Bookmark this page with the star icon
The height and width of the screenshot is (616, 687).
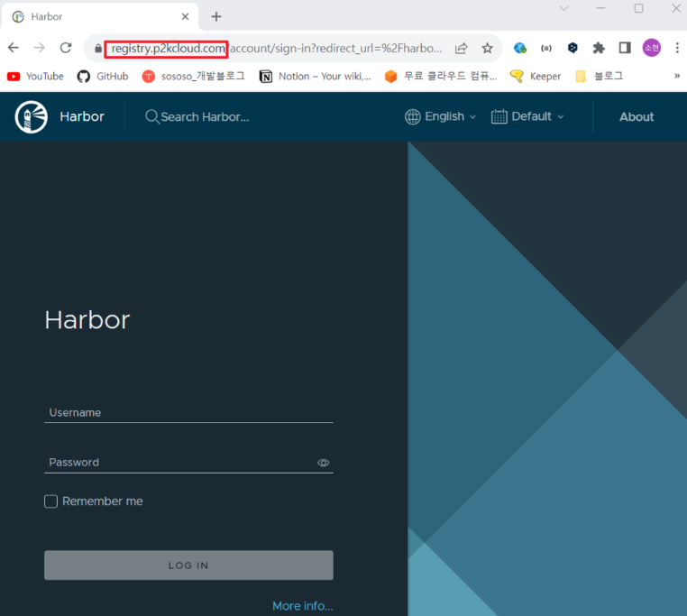pyautogui.click(x=487, y=48)
